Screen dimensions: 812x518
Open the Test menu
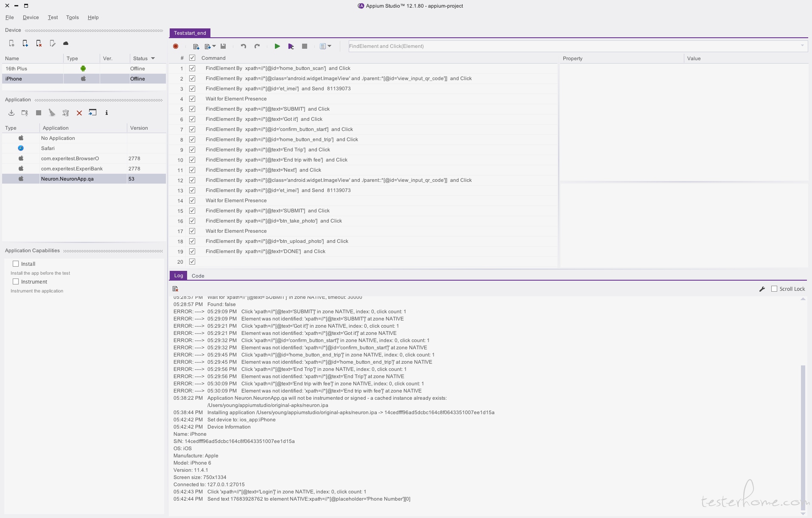pyautogui.click(x=53, y=17)
